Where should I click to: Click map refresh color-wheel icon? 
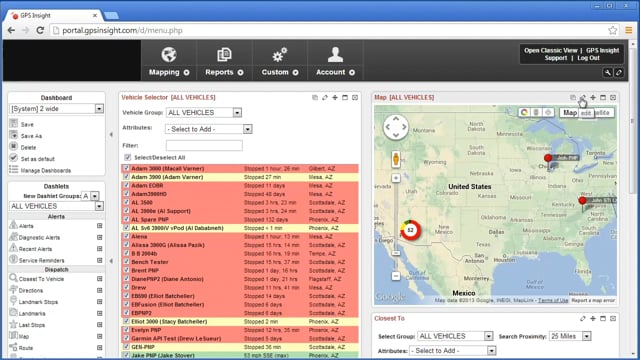click(524, 113)
